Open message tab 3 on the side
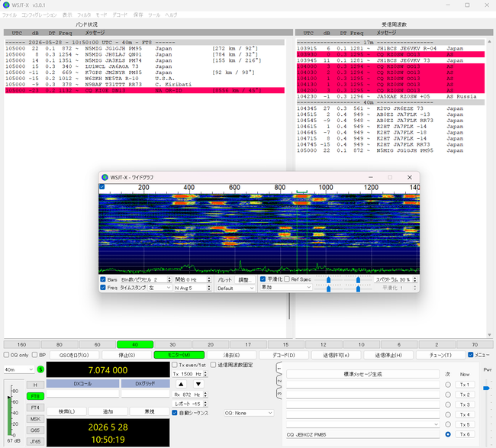This screenshot has width=496, height=448. point(279,394)
